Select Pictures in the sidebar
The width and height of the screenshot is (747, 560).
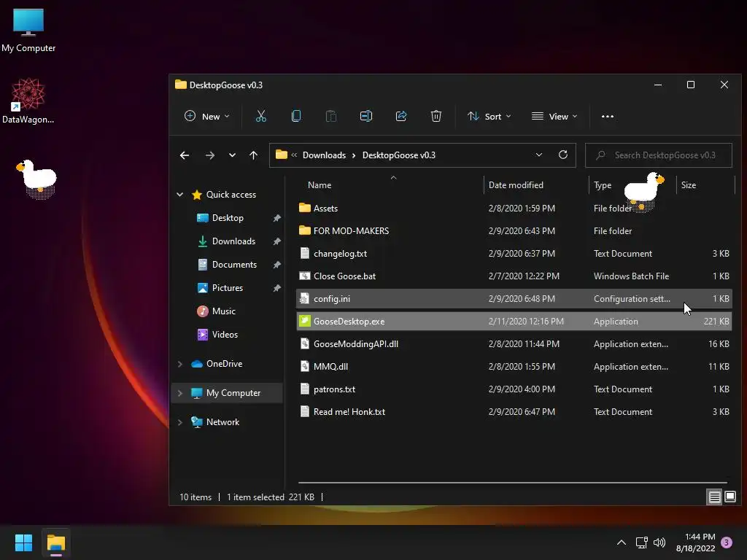228,287
